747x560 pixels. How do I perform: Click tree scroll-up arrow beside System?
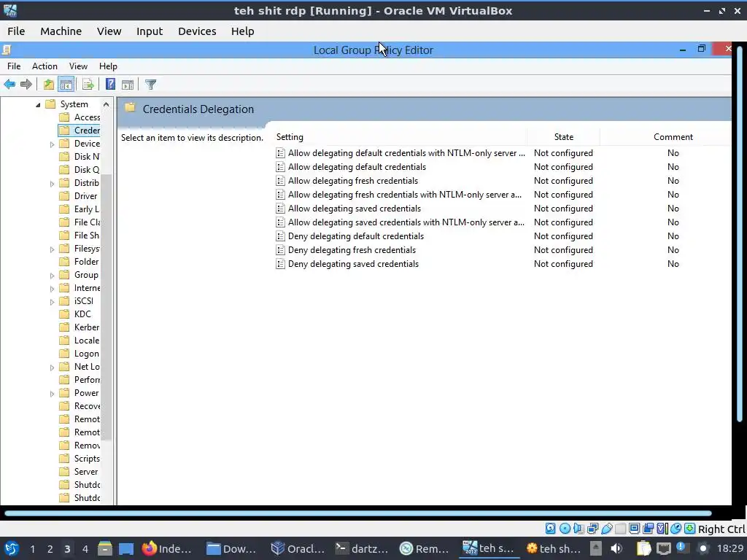107,104
